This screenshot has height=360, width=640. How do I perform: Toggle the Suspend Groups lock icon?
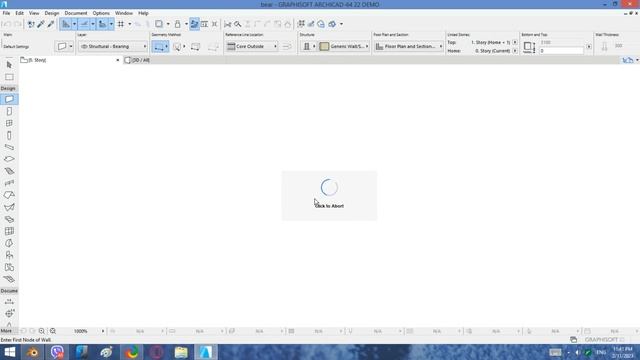pyautogui.click(x=178, y=24)
